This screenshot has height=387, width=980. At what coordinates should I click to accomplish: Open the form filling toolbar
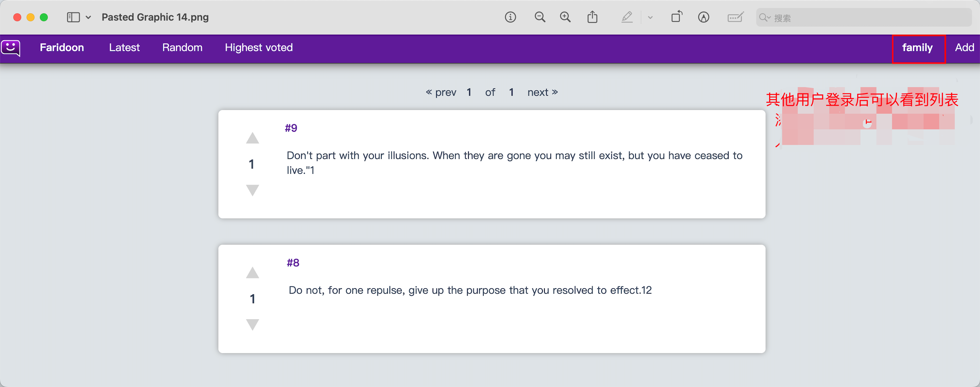735,17
